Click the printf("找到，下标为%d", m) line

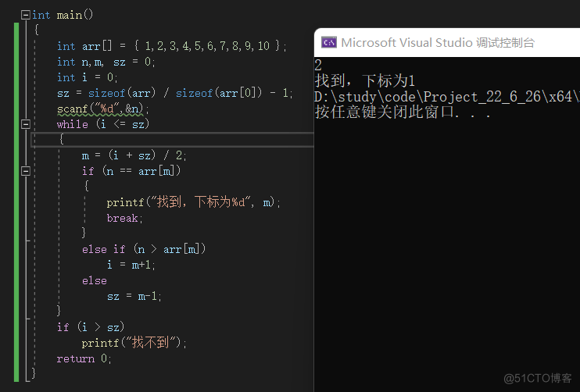[x=193, y=202]
